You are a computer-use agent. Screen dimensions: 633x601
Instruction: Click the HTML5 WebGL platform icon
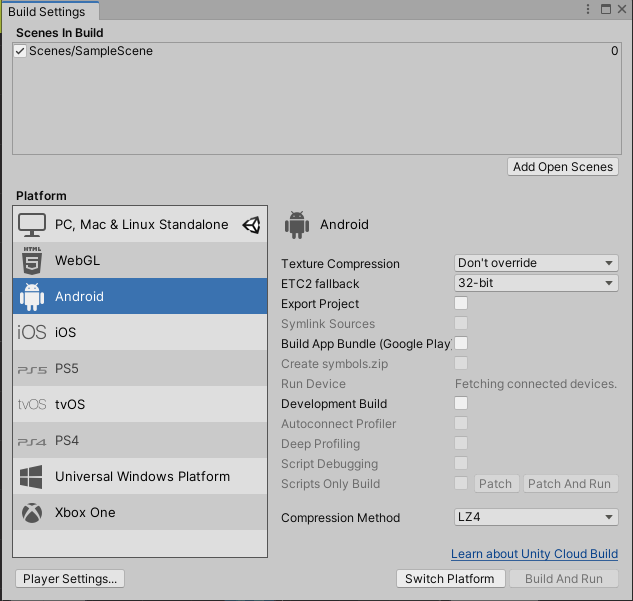point(32,260)
